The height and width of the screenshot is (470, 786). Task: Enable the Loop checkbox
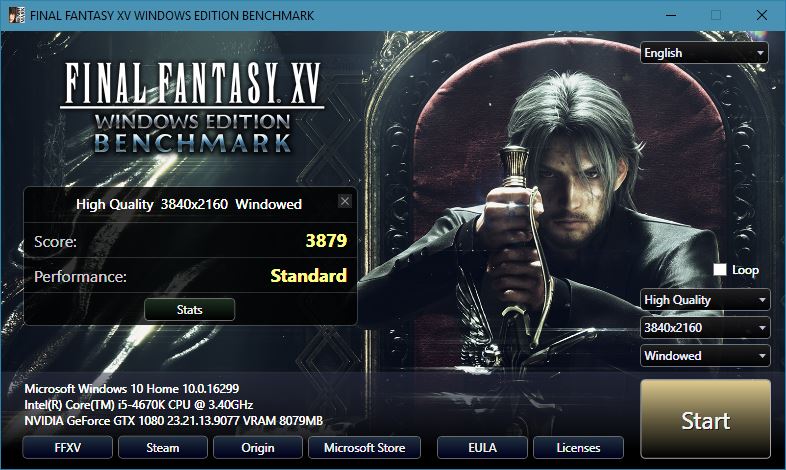click(720, 270)
